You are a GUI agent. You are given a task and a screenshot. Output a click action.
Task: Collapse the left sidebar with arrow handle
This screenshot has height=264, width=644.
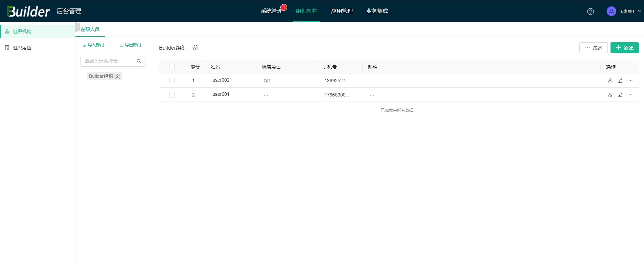tap(77, 27)
